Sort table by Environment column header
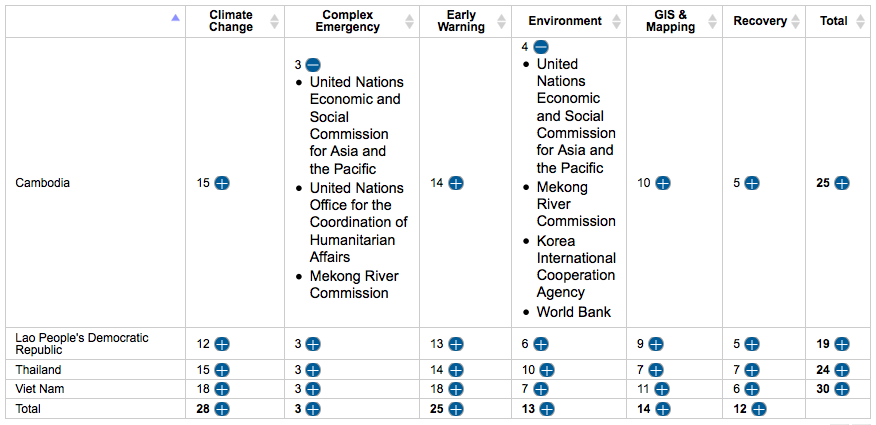The image size is (876, 425). pyautogui.click(x=565, y=21)
